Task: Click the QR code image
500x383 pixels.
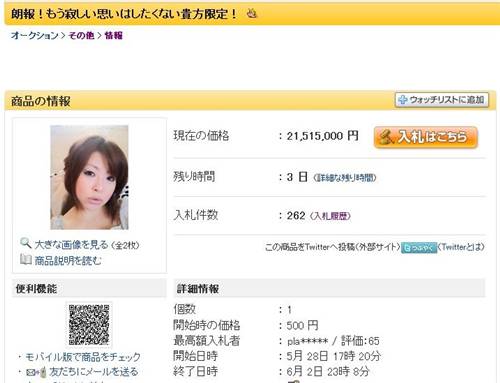Action: (x=89, y=325)
